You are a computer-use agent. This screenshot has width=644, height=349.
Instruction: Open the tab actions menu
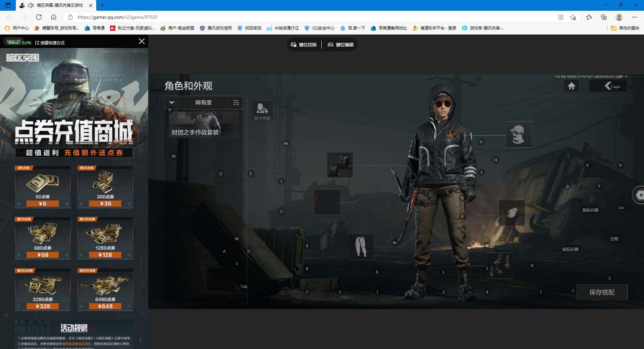[8, 5]
